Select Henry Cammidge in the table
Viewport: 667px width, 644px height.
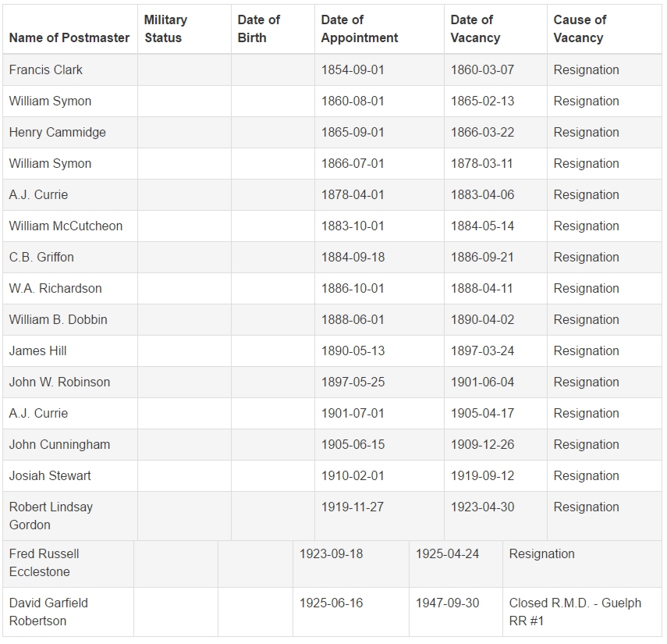point(58,133)
